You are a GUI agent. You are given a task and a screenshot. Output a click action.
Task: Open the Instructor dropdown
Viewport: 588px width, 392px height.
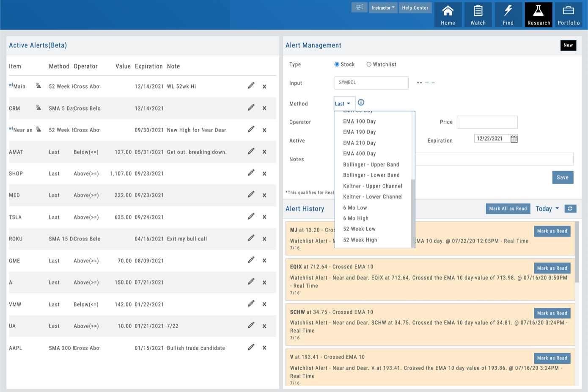tap(383, 8)
